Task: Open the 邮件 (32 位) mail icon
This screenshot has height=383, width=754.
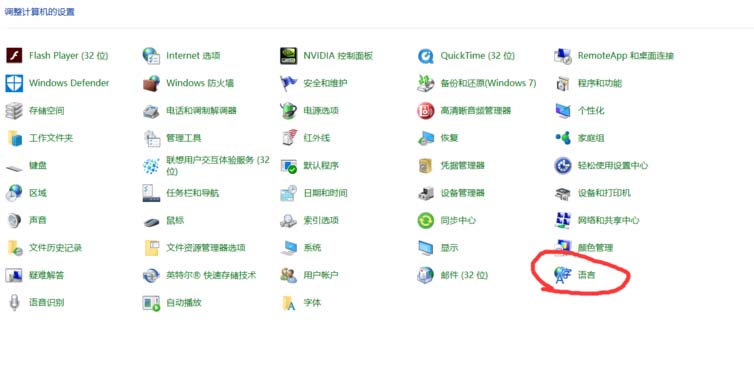Action: 426,275
